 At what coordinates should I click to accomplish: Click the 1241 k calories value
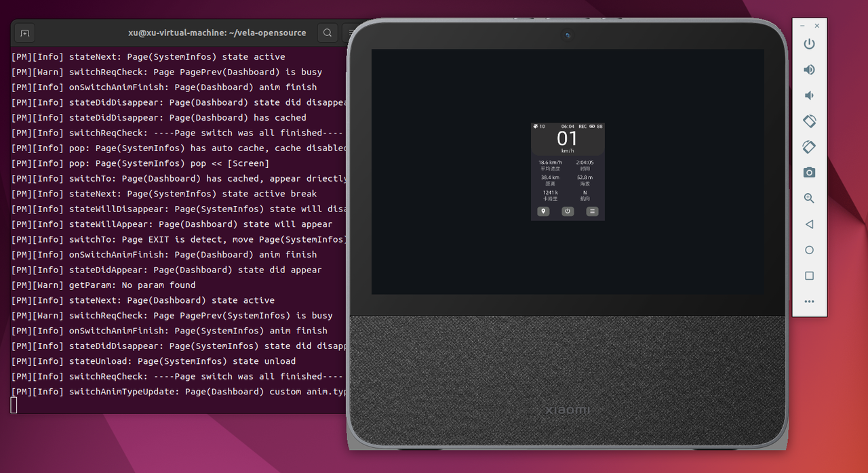click(x=550, y=192)
